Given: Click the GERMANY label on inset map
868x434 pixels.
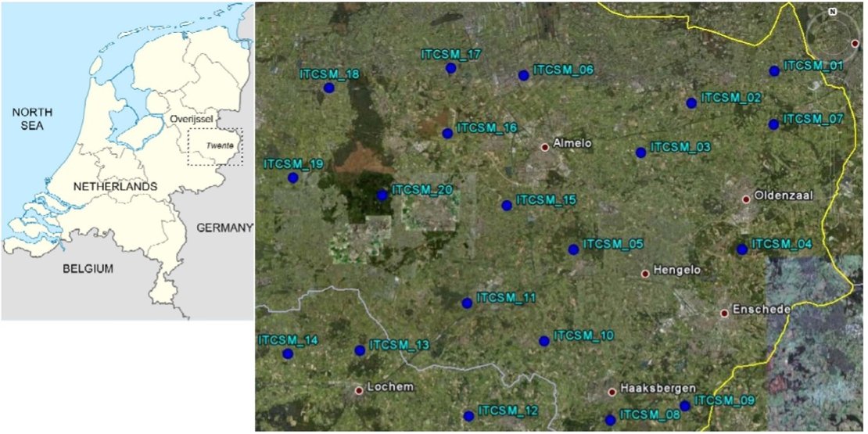Looking at the screenshot, I should point(224,228).
